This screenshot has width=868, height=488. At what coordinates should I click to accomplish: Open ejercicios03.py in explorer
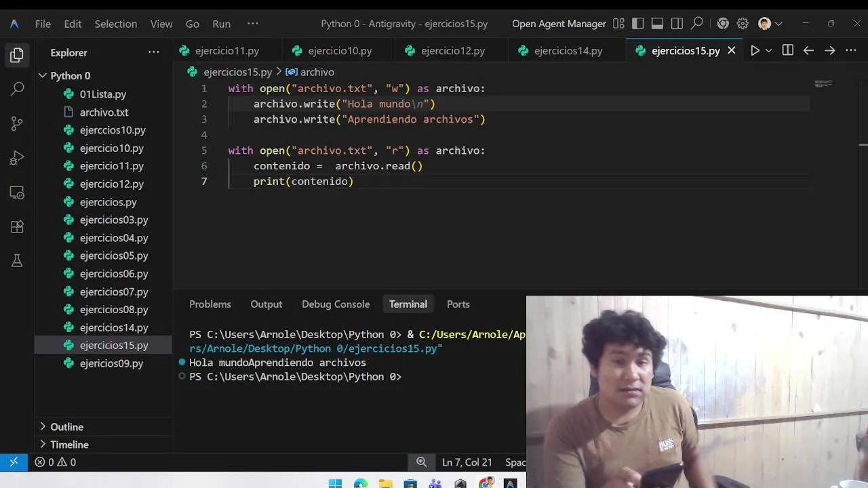click(x=114, y=220)
